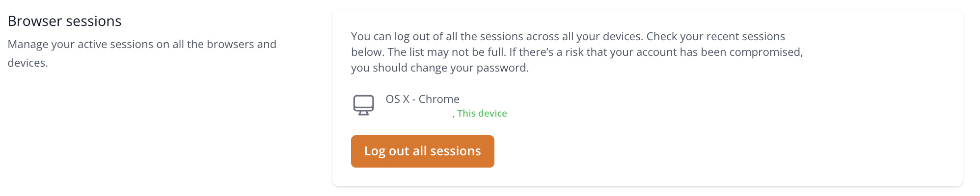Click the word 'devices.' under the heading

(27, 63)
